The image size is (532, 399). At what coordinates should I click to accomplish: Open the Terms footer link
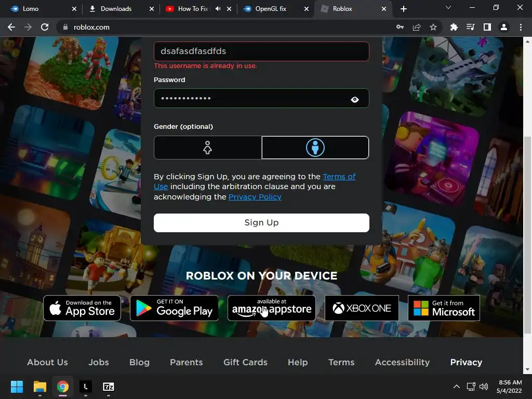pyautogui.click(x=341, y=362)
